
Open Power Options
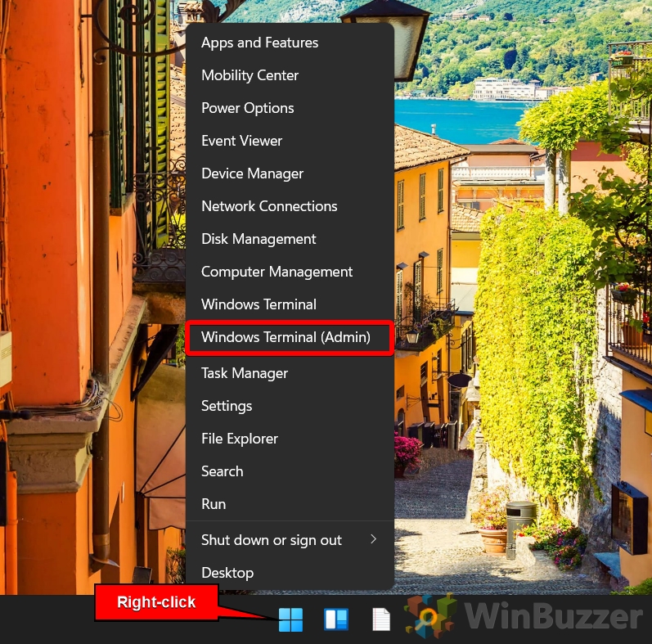coord(290,108)
